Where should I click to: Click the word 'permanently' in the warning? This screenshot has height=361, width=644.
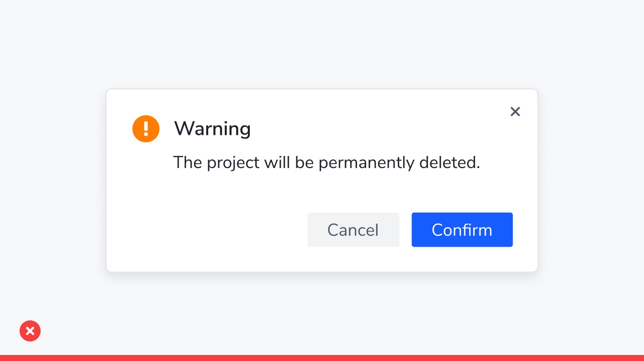pos(366,163)
